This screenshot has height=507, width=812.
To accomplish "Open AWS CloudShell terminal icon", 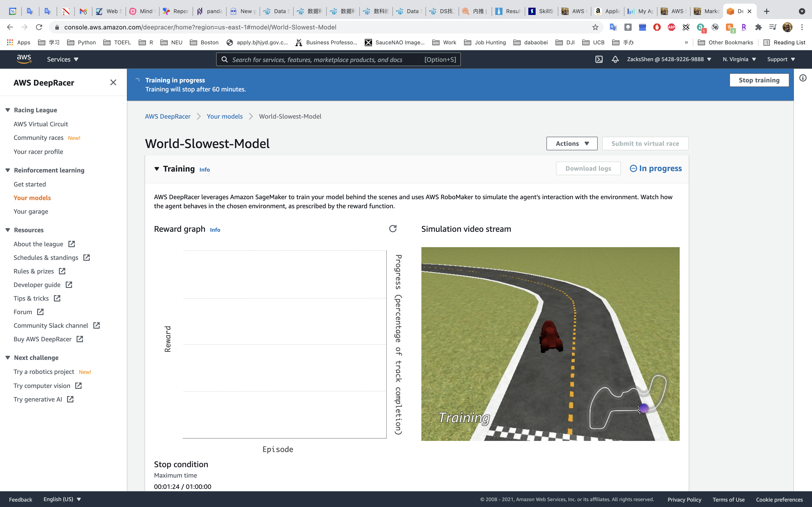I will click(599, 59).
